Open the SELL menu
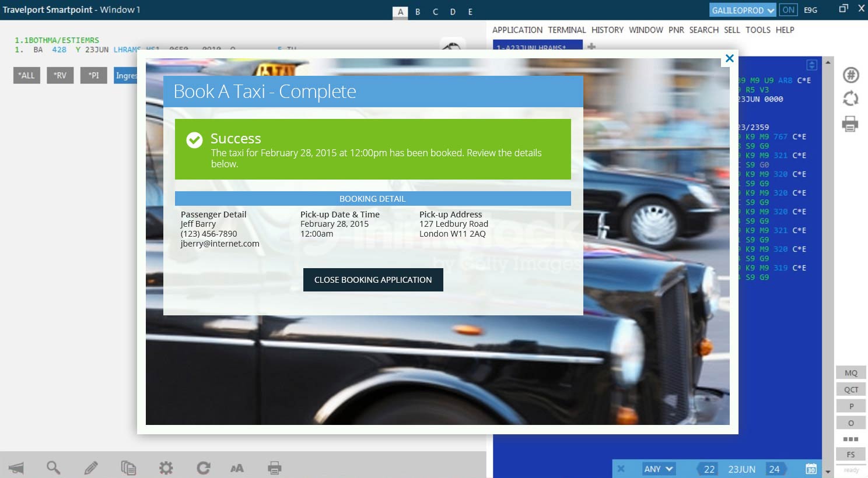868x478 pixels. (732, 30)
